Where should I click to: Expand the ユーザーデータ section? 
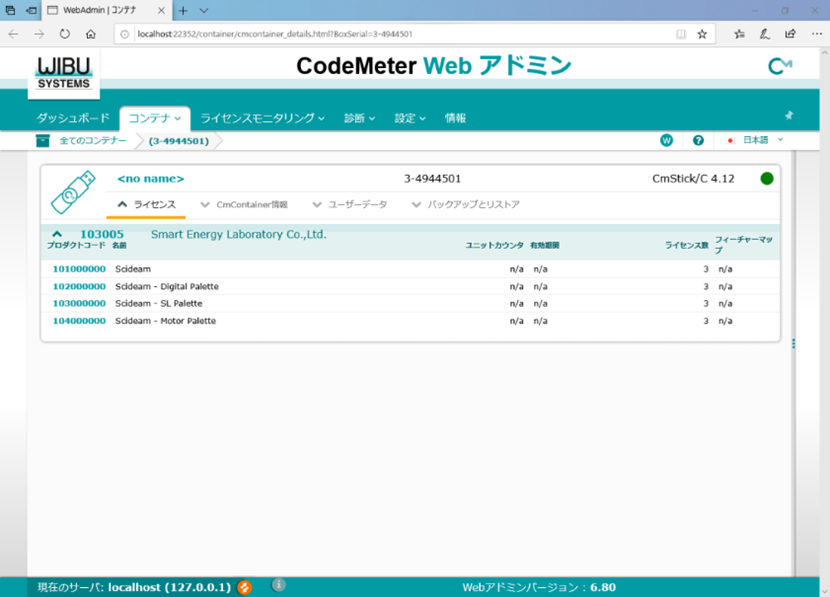click(x=350, y=204)
